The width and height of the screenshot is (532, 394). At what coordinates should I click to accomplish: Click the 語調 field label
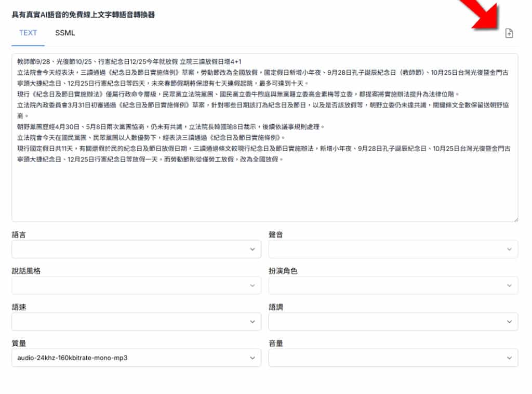[275, 307]
